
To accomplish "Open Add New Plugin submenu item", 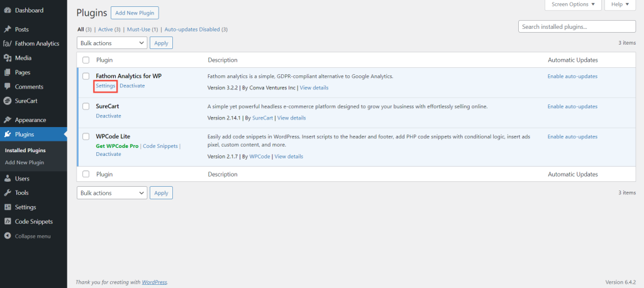I will pyautogui.click(x=25, y=163).
